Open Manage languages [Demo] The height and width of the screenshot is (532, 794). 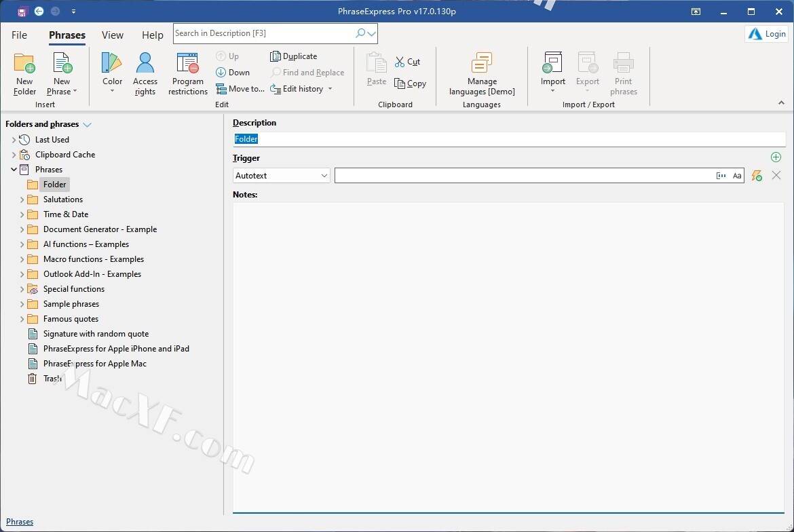tap(482, 74)
